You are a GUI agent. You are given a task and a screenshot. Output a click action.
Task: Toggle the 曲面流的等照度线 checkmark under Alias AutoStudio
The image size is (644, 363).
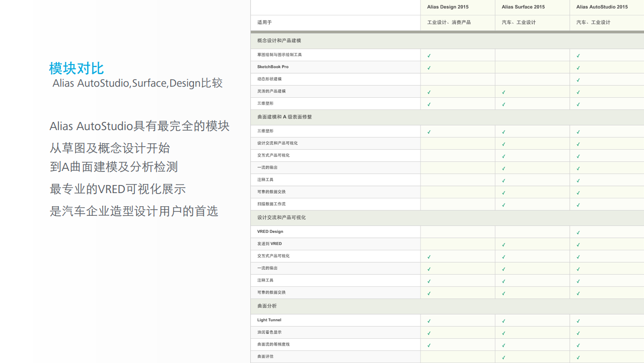(578, 345)
